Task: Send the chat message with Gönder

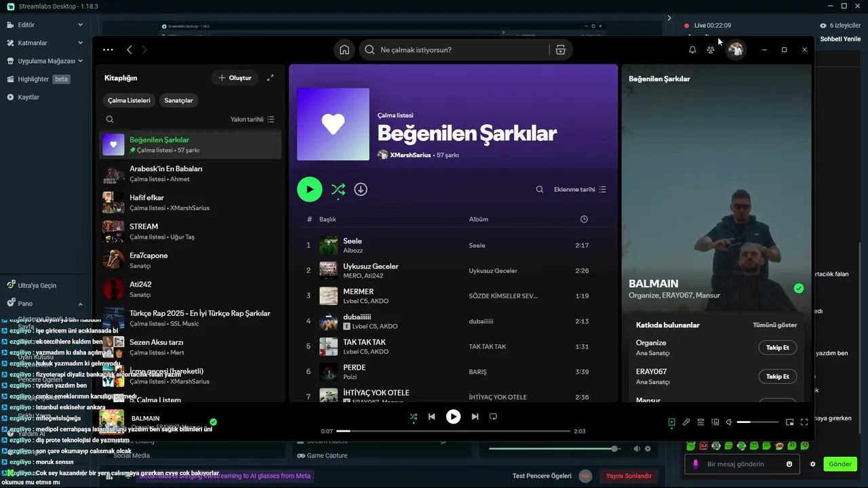Action: [840, 464]
